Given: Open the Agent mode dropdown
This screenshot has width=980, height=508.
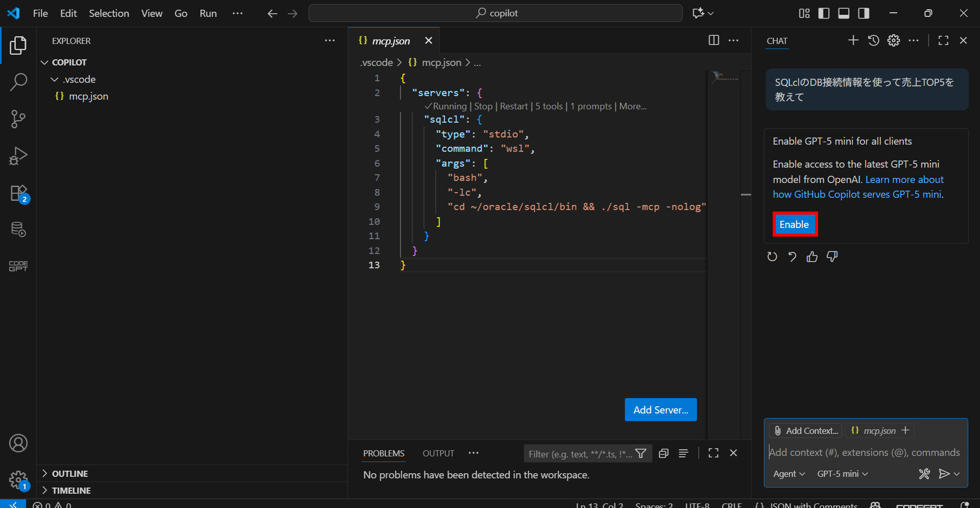Looking at the screenshot, I should coord(788,474).
